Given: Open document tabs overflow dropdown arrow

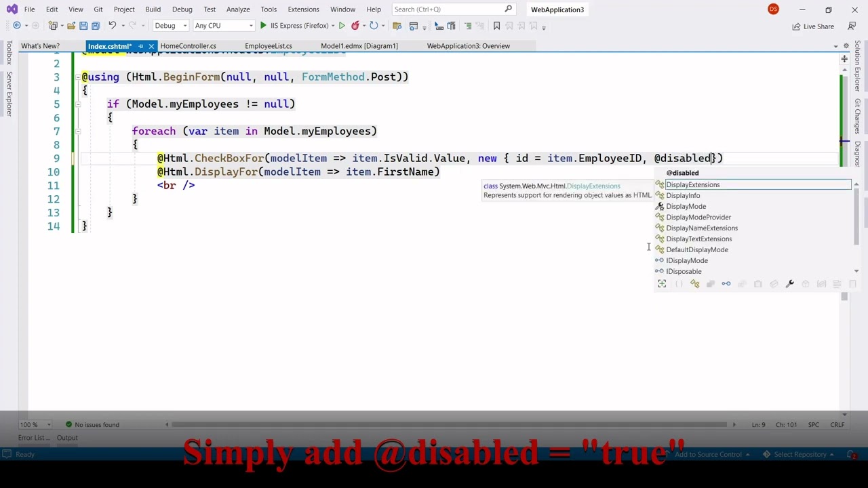Looking at the screenshot, I should [x=835, y=46].
